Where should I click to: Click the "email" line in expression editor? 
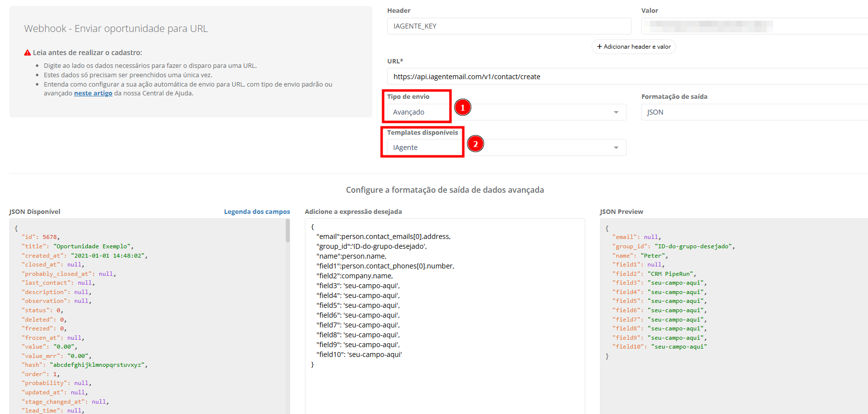pyautogui.click(x=383, y=237)
